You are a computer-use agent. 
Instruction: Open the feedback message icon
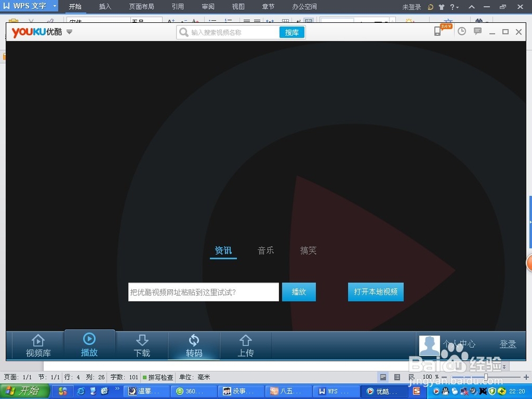(x=478, y=31)
